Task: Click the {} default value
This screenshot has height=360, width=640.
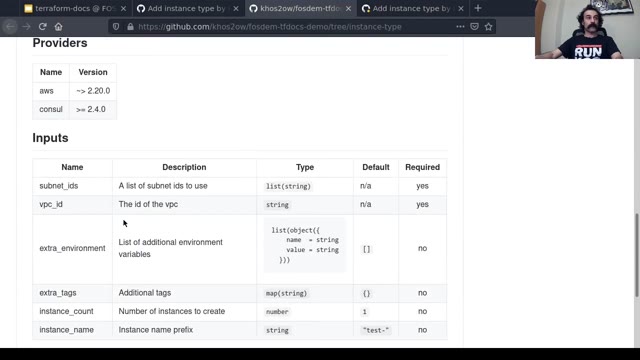Action: pyautogui.click(x=367, y=293)
